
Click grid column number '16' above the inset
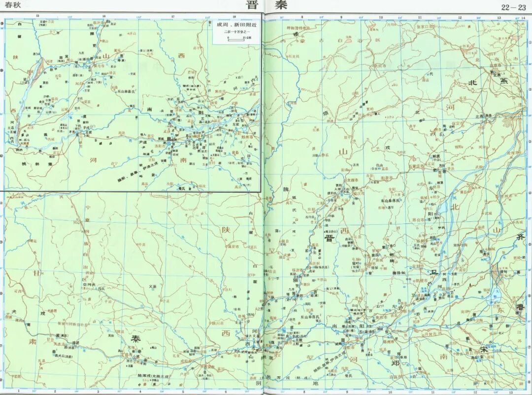point(104,16)
